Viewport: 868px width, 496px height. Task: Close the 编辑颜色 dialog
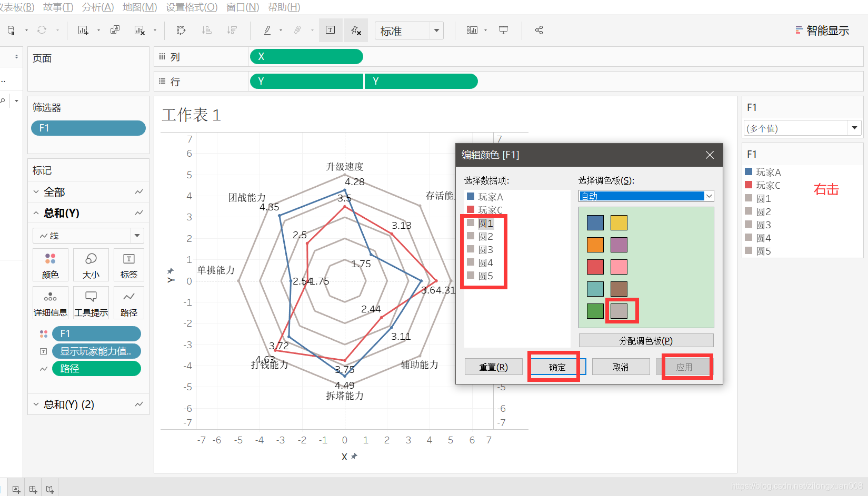(x=710, y=155)
